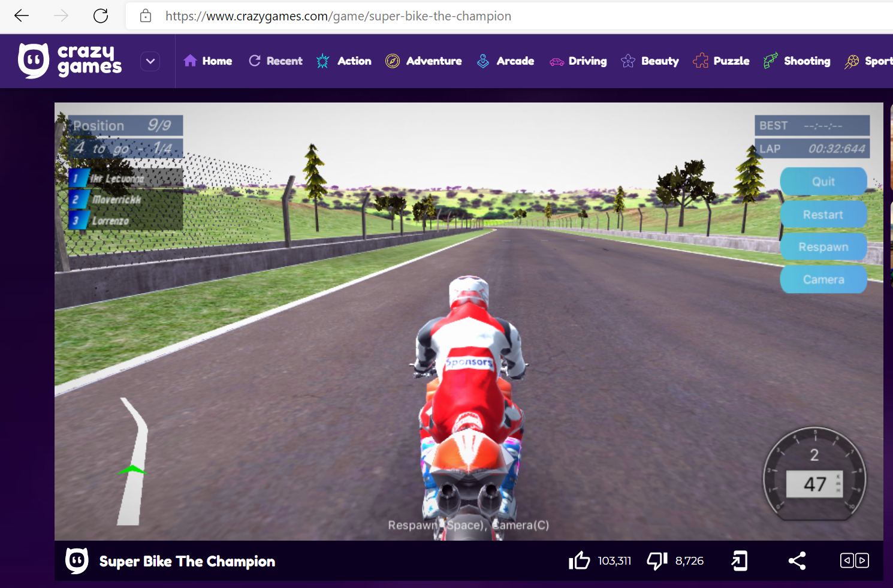
Task: Reload the page with the refresh icon
Action: (x=101, y=16)
